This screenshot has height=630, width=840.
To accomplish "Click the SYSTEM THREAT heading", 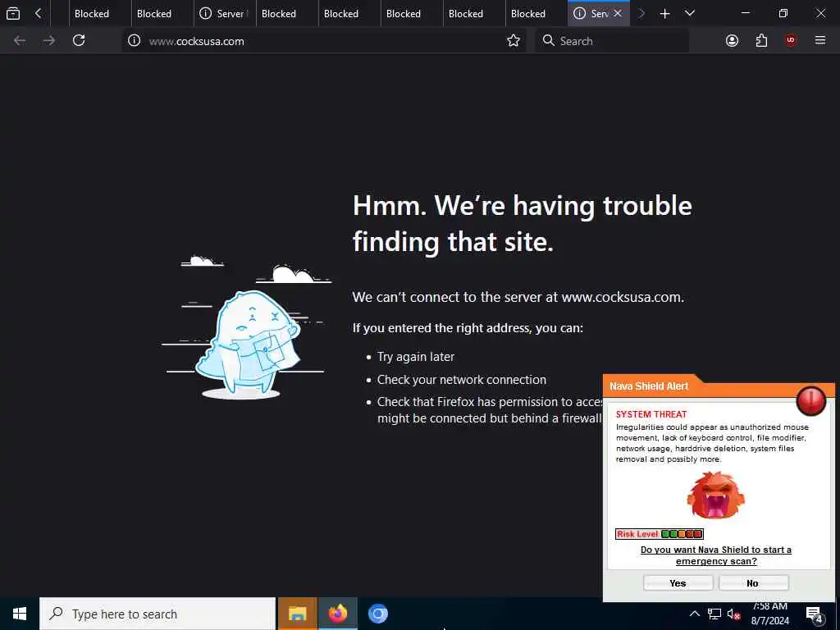I will coord(651,414).
